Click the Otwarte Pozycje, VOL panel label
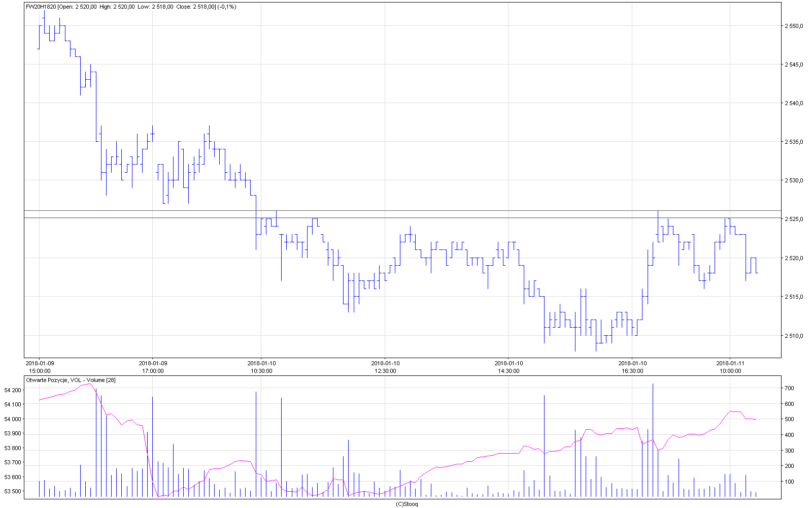Image resolution: width=812 pixels, height=508 pixels. (x=71, y=380)
